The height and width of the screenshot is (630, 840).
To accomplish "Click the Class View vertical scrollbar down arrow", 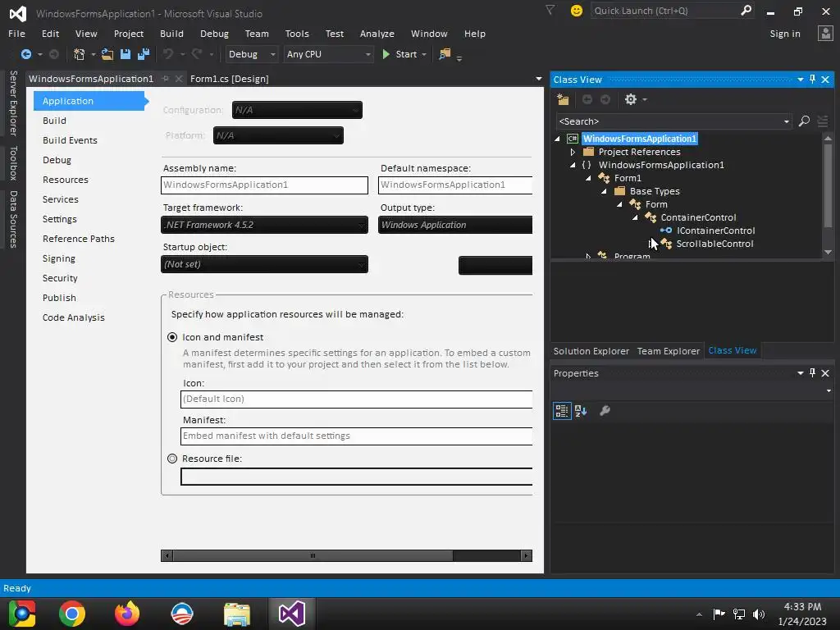I will (x=829, y=252).
